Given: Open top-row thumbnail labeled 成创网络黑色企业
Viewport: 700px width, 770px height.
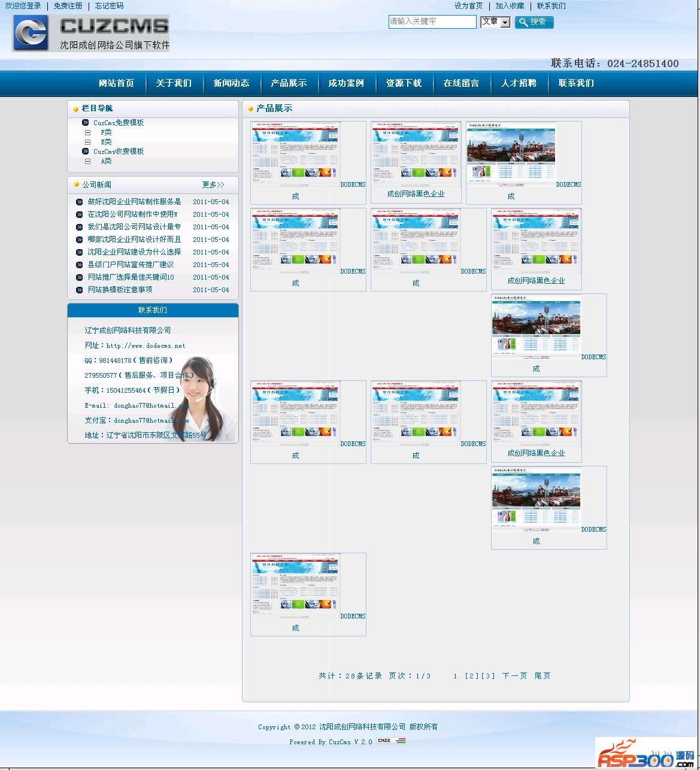Looking at the screenshot, I should tap(416, 154).
